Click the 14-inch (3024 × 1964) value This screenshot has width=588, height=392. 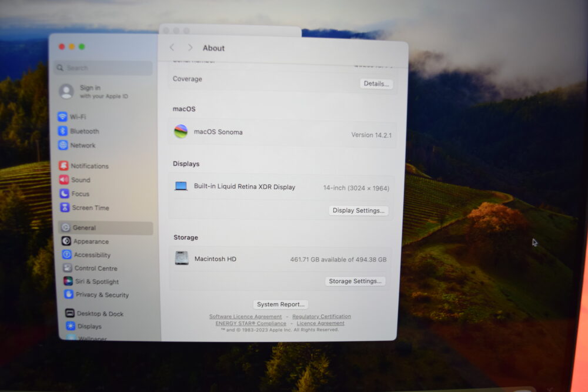(356, 188)
